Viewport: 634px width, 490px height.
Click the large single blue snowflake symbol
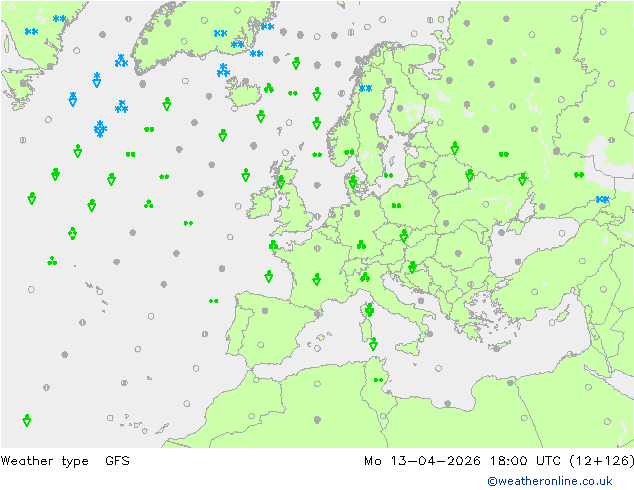(x=100, y=129)
